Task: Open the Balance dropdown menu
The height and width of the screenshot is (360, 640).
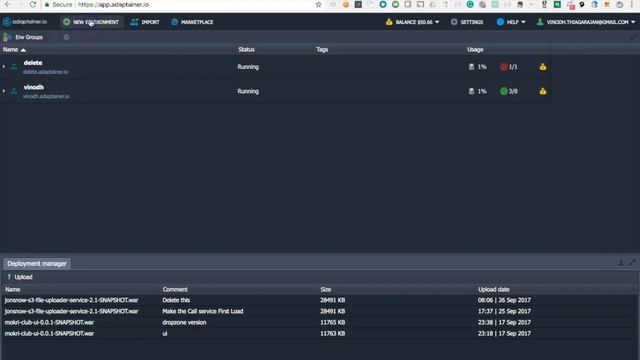Action: pos(413,22)
